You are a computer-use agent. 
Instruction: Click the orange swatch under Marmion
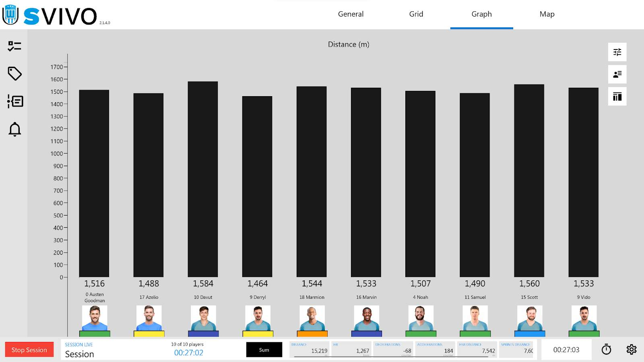(x=312, y=334)
